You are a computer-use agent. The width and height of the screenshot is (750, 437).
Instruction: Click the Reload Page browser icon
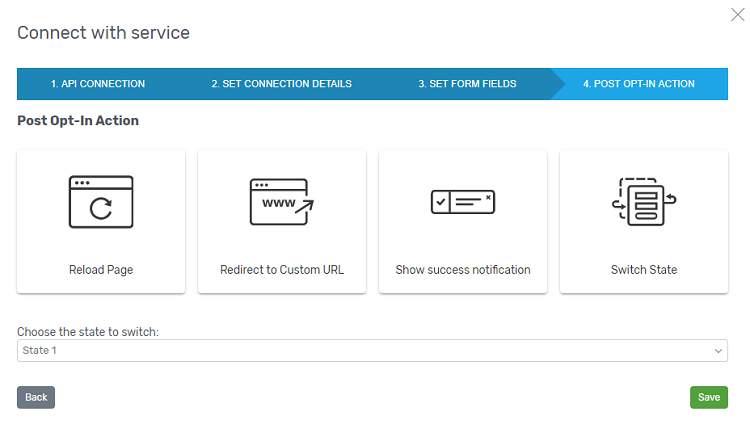(x=101, y=202)
